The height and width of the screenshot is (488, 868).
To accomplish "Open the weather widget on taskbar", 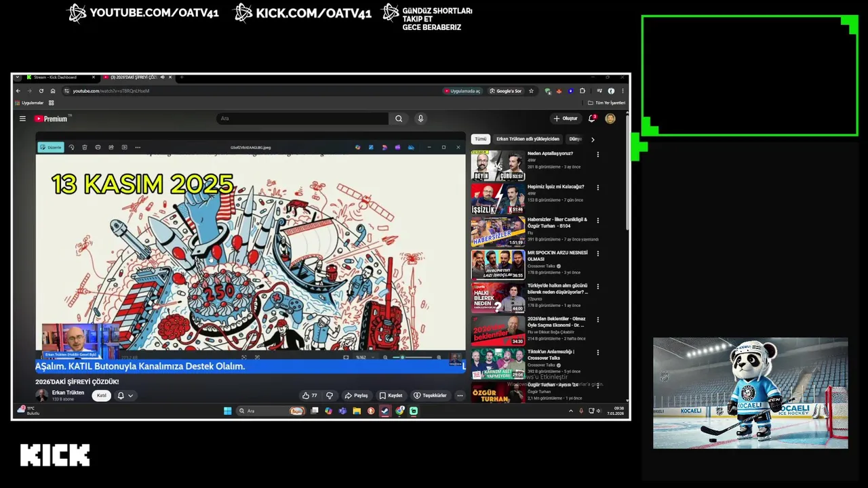I will (x=28, y=411).
